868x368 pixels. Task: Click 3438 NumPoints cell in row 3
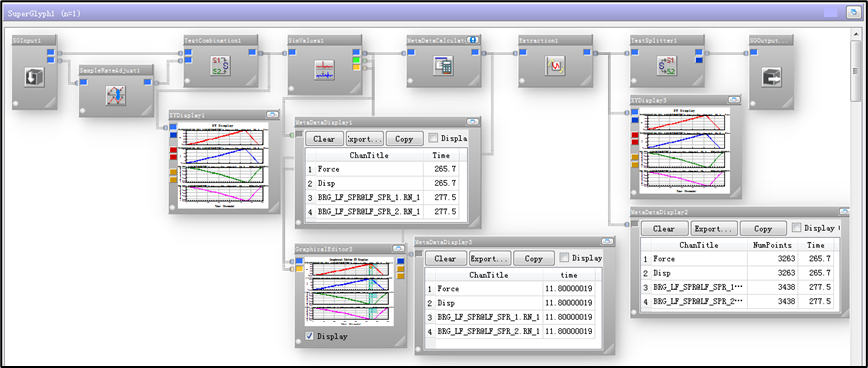772,287
